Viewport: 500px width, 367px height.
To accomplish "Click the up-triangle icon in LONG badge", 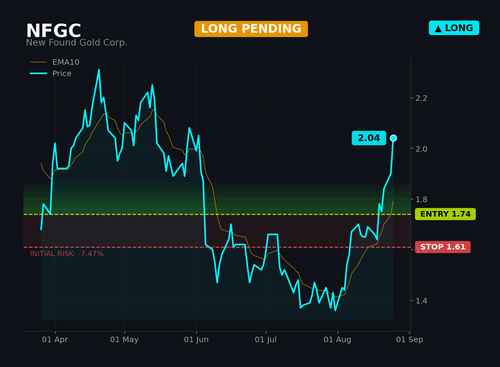I will click(438, 29).
